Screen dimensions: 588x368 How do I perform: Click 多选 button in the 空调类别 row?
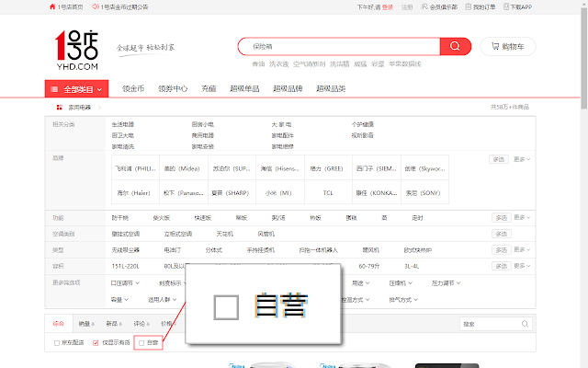(x=502, y=234)
